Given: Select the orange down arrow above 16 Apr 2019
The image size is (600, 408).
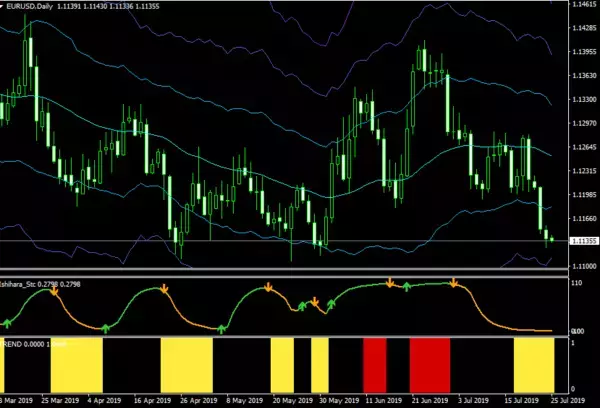Looking at the screenshot, I should (164, 289).
